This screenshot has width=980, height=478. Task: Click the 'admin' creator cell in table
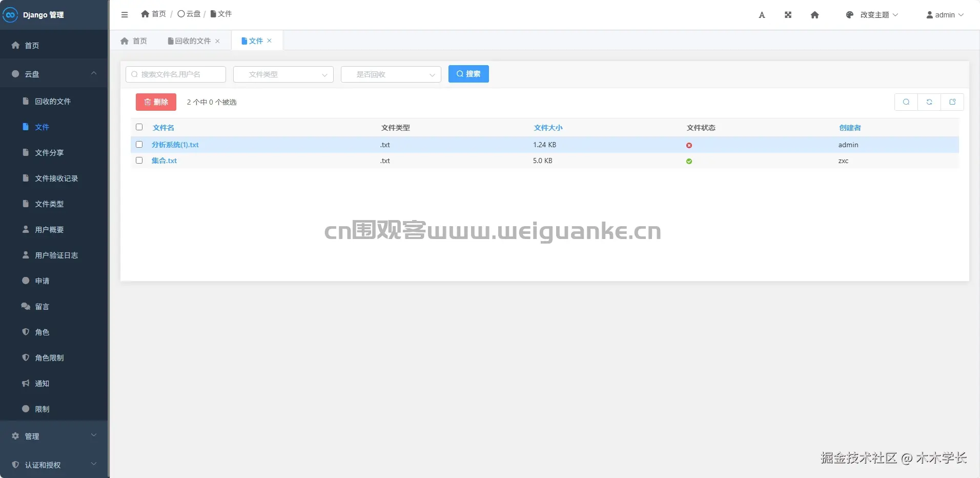(848, 145)
